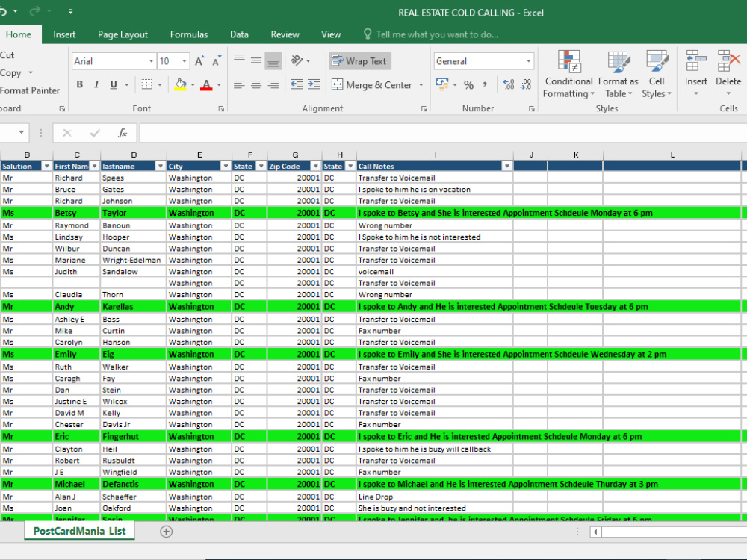Open the Review tab
The image size is (747, 560).
285,34
